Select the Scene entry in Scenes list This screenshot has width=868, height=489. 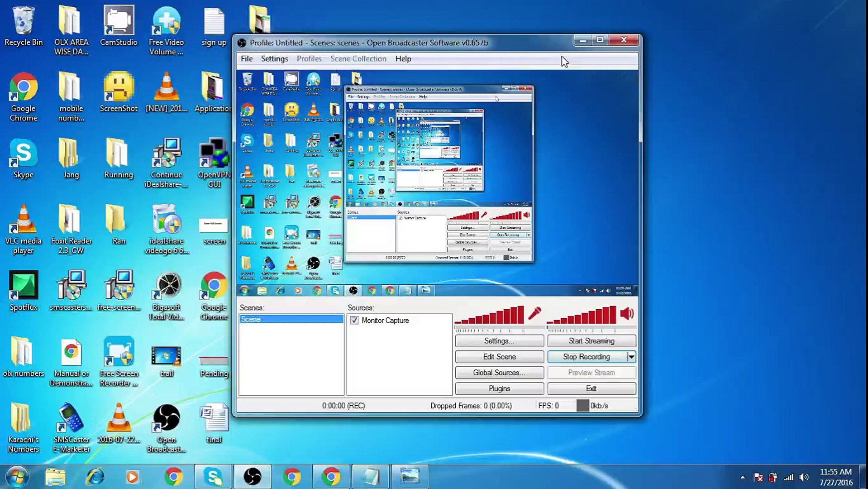pyautogui.click(x=291, y=319)
